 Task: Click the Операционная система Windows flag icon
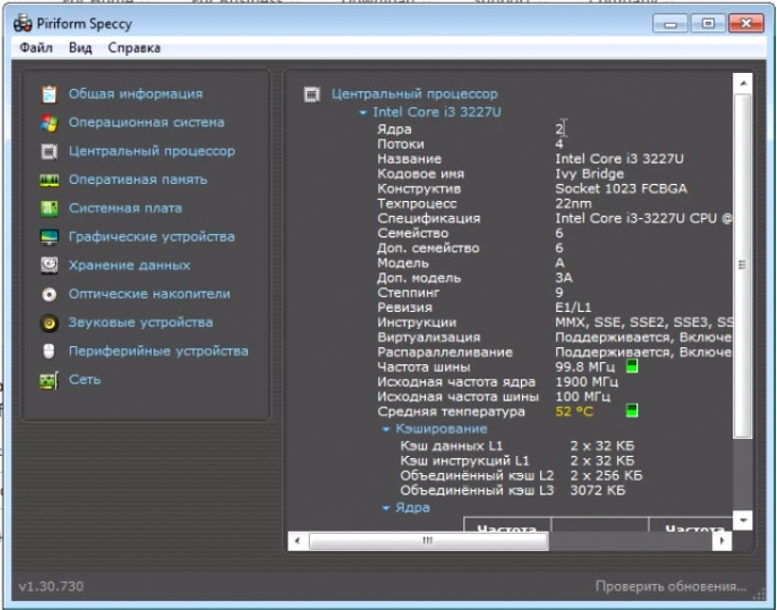click(49, 123)
